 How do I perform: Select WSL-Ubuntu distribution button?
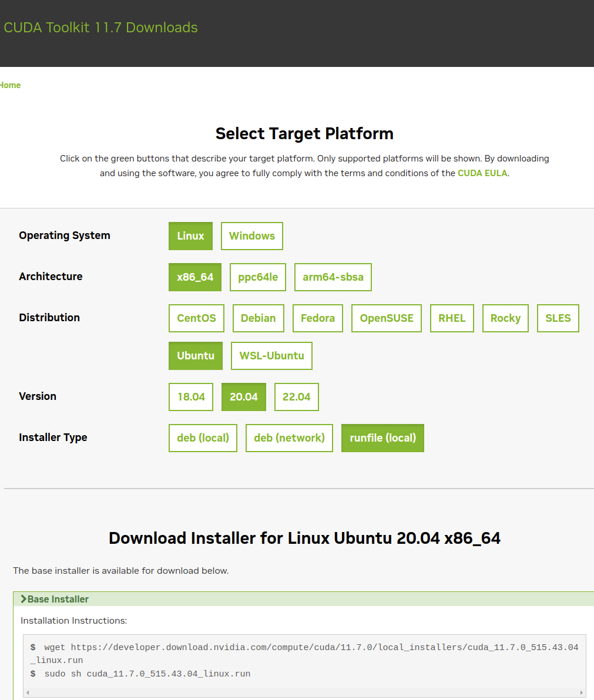[271, 356]
